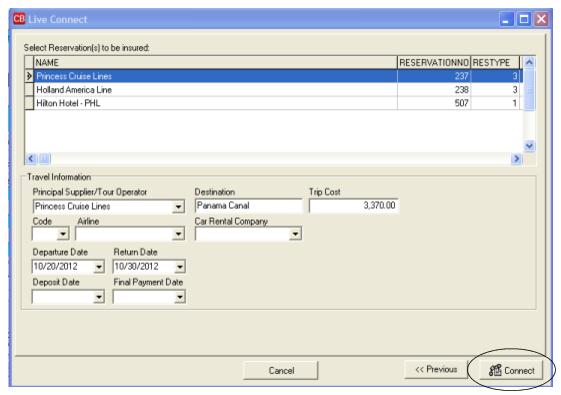Viewport: 561px width, 395px height.
Task: Click the scroll up arrow of reservation list
Action: coord(529,62)
